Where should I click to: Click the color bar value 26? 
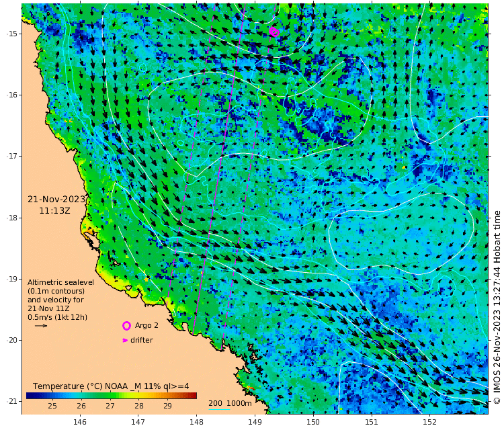click(81, 406)
